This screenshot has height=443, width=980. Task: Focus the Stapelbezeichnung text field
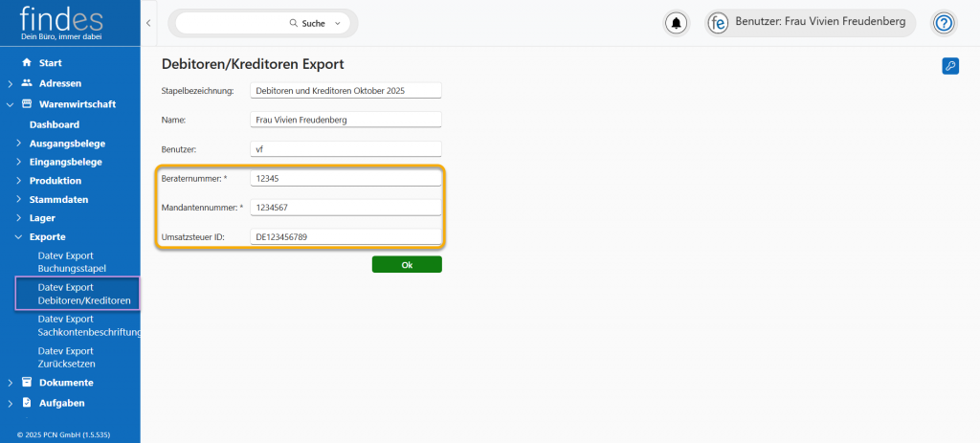pos(345,90)
